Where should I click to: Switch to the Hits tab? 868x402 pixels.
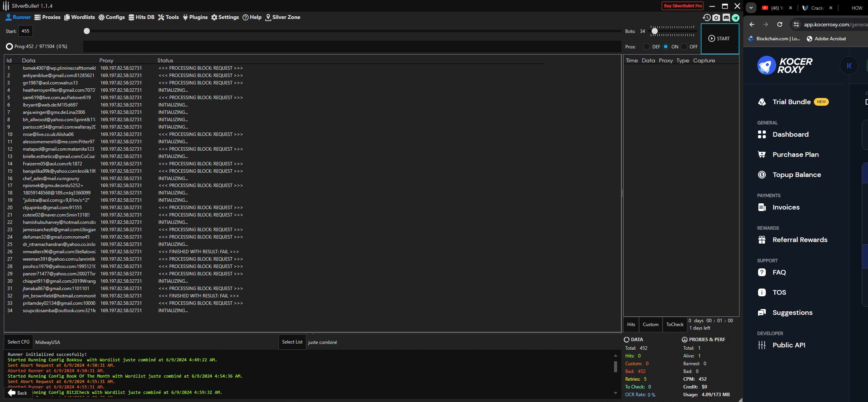[x=631, y=325]
